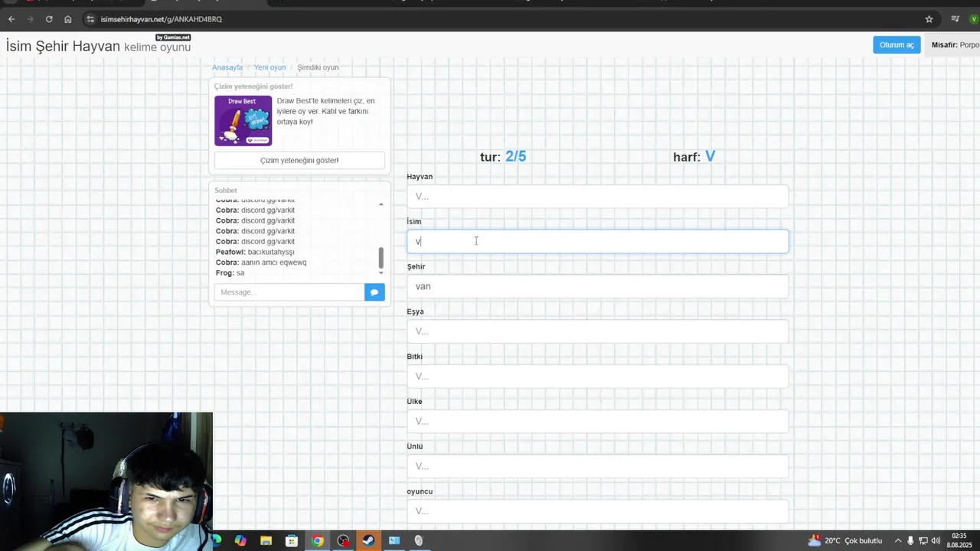Open Microsoft Store from taskbar

[292, 541]
